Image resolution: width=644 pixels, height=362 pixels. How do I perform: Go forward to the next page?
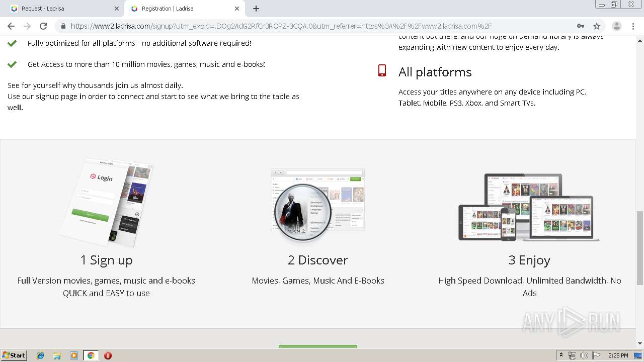pos(27,26)
